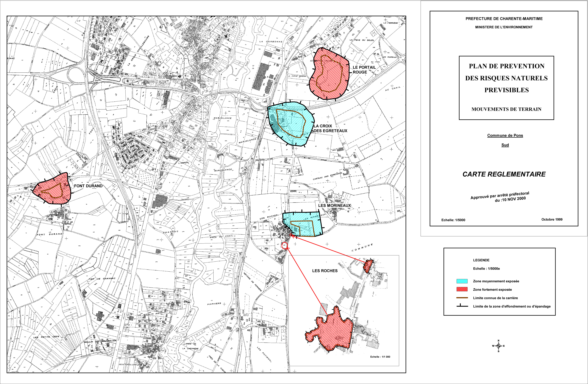Click the 'LES PETITS CEPS' place name
This screenshot has height=384, width=588.
pyautogui.click(x=46, y=337)
